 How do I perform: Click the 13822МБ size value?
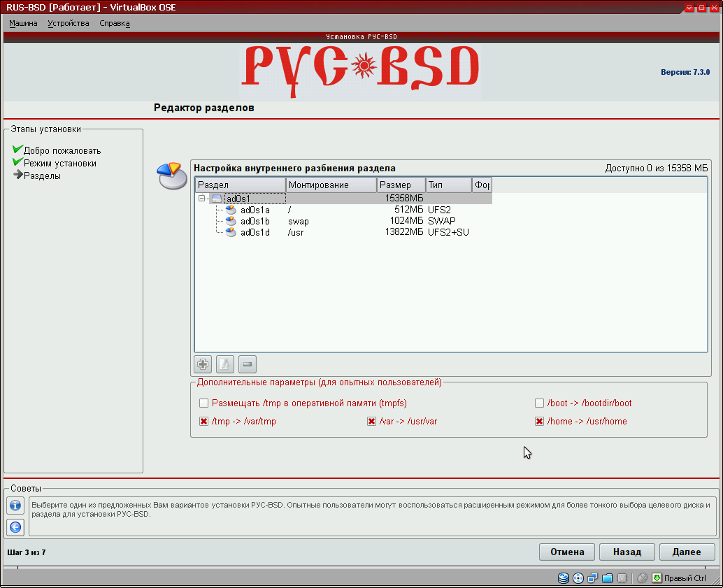pyautogui.click(x=404, y=232)
